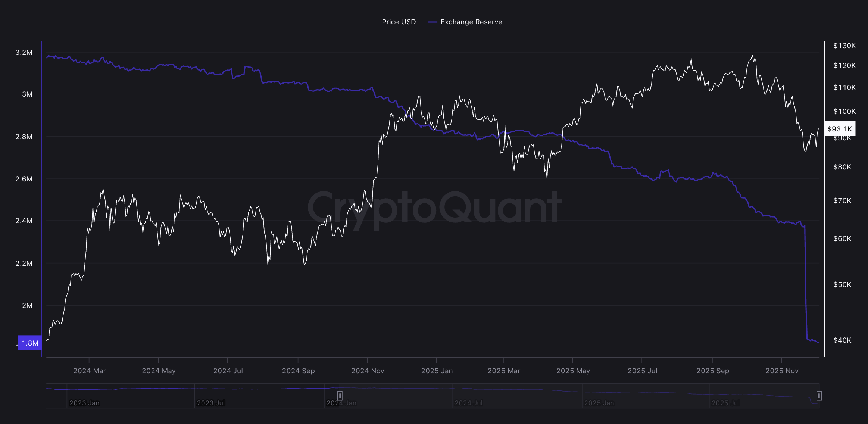Click the 2025 May x-axis label
The height and width of the screenshot is (424, 868).
(x=573, y=371)
